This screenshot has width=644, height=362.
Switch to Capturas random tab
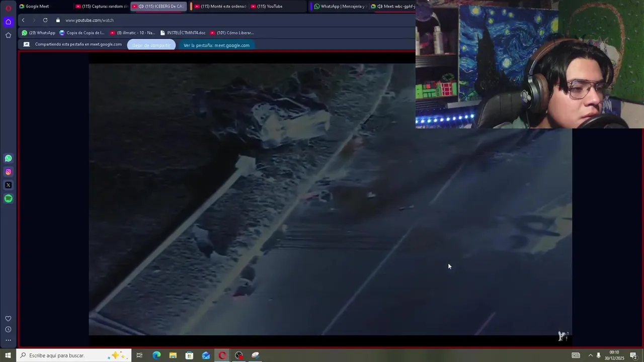pos(102,7)
